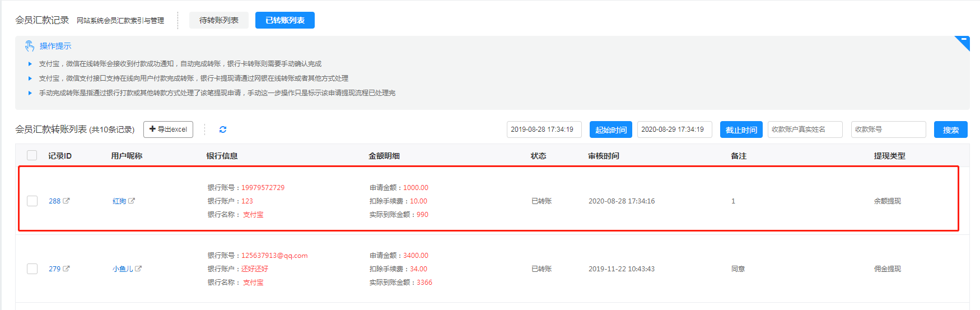The height and width of the screenshot is (310, 980).
Task: Select the 已转账列表 tab
Action: click(284, 20)
